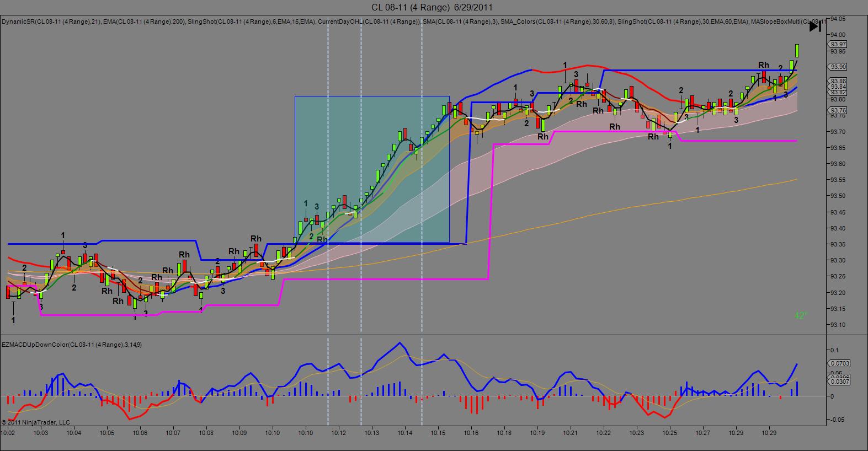Click the 93.55 price axis label
868x451 pixels.
838,180
